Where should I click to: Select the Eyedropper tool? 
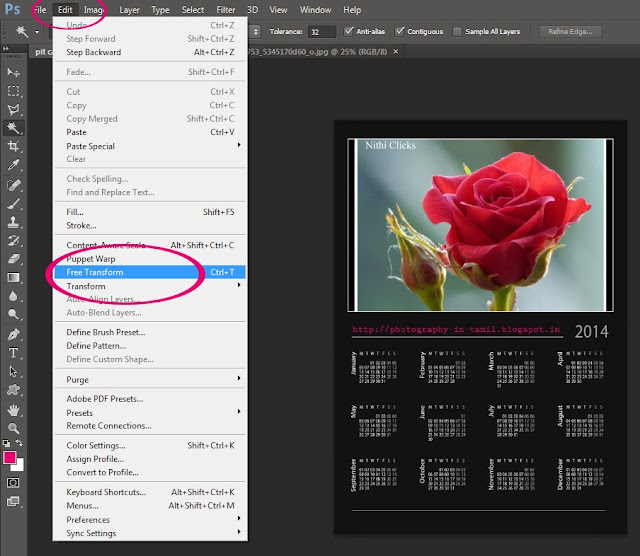pos(13,165)
